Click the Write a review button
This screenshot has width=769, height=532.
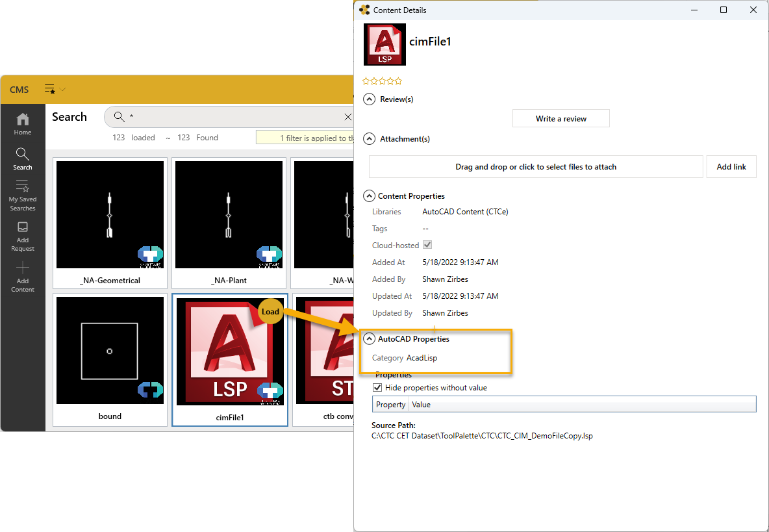tap(561, 119)
